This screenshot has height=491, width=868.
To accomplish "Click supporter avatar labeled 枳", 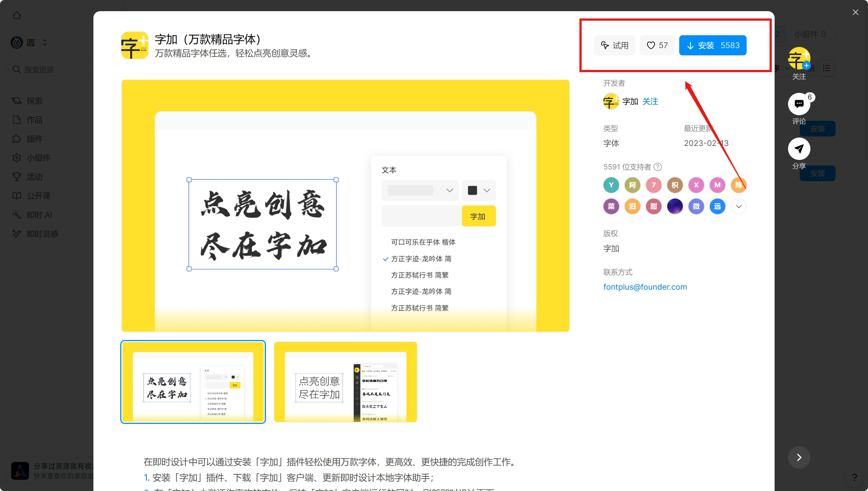I will coord(675,185).
